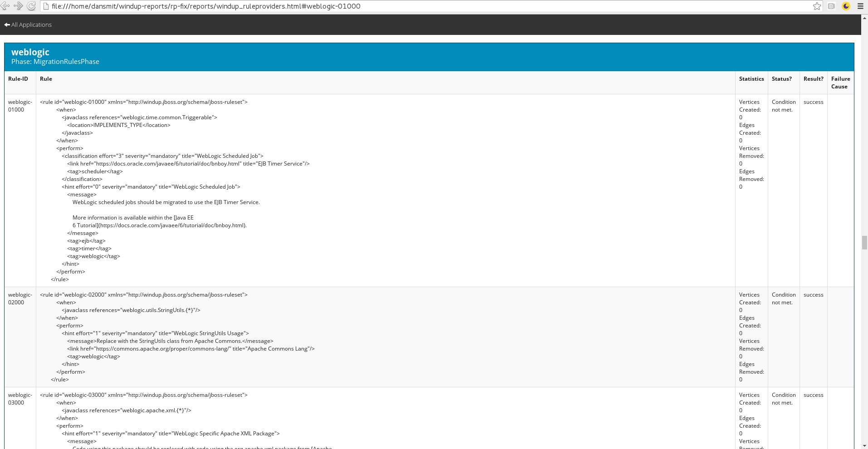The width and height of the screenshot is (868, 449).
Task: Click the WebLogic Scheduled Job classification line
Action: (x=162, y=156)
